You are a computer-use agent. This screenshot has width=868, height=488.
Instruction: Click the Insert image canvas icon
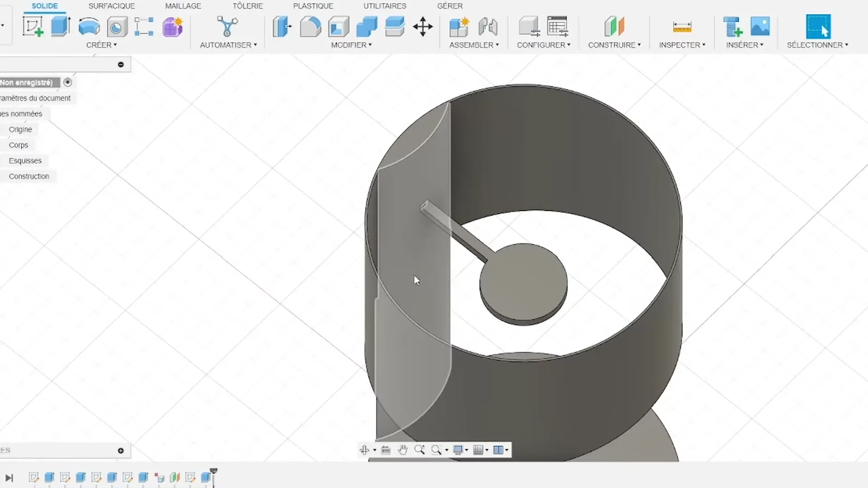(x=760, y=26)
